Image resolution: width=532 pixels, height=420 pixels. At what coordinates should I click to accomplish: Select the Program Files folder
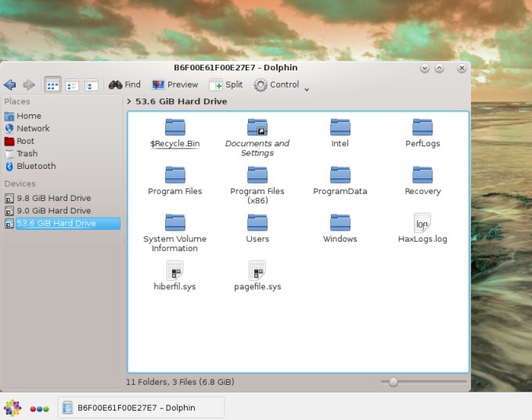coord(175,181)
